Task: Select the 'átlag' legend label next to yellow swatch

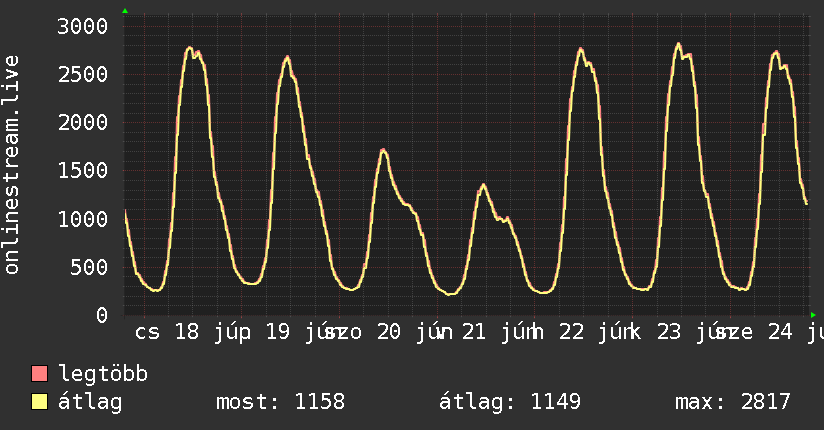Action: click(90, 402)
